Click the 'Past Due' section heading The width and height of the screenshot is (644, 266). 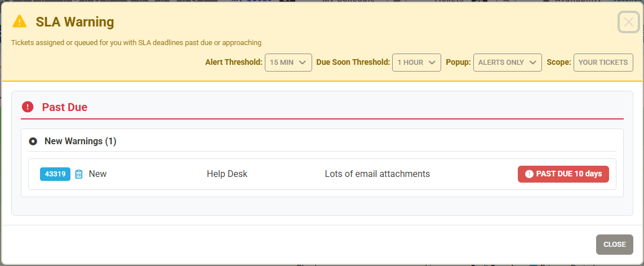tap(65, 108)
